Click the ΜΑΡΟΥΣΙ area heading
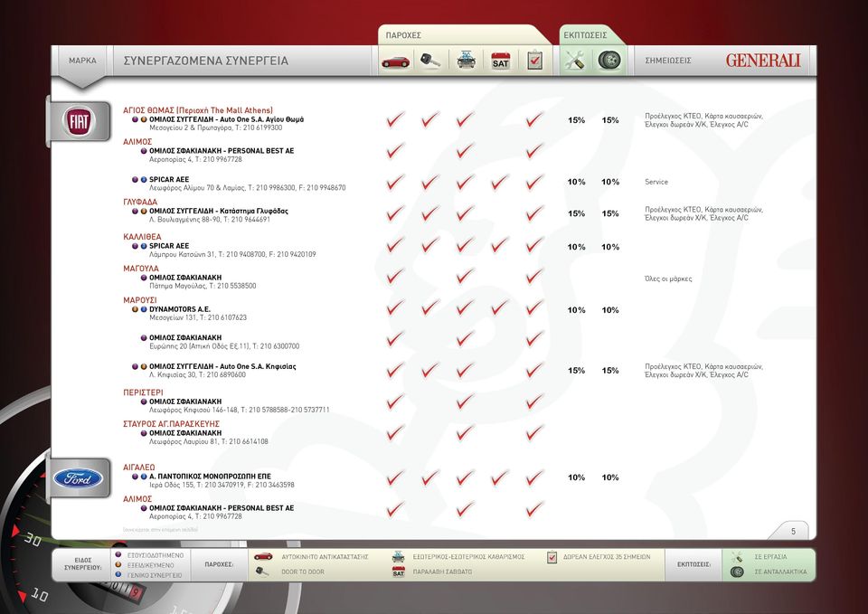The width and height of the screenshot is (868, 614). coord(139,300)
